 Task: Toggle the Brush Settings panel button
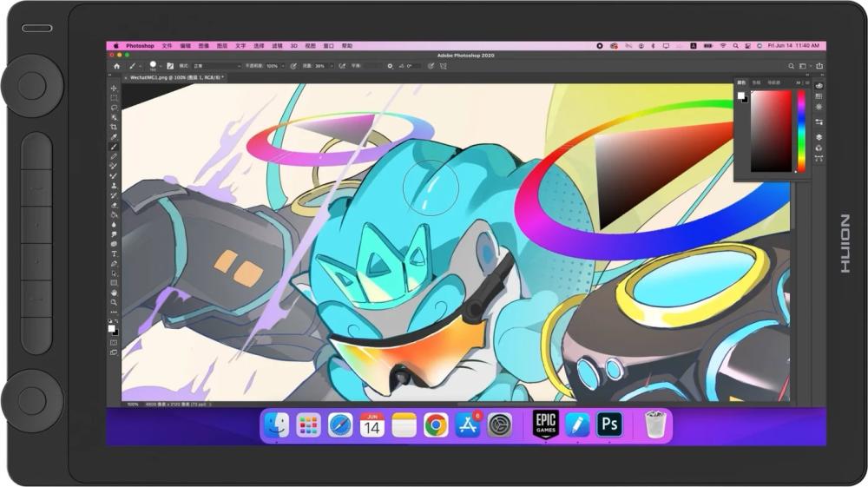pyautogui.click(x=170, y=66)
